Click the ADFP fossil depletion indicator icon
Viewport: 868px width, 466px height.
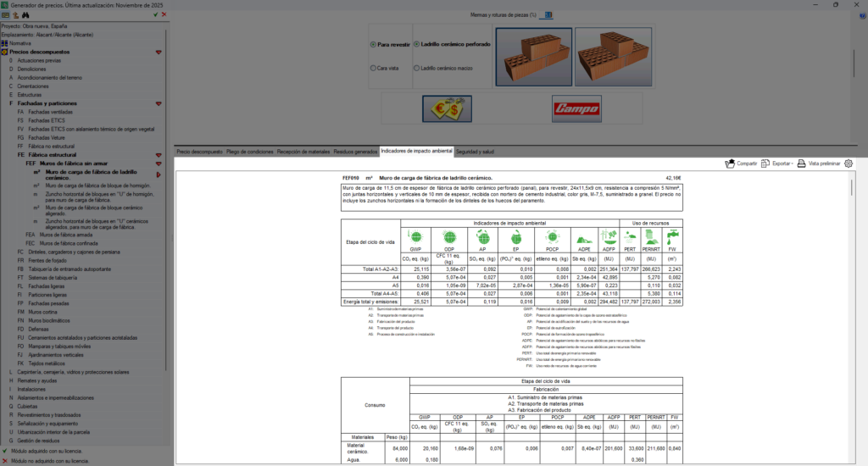tap(609, 237)
